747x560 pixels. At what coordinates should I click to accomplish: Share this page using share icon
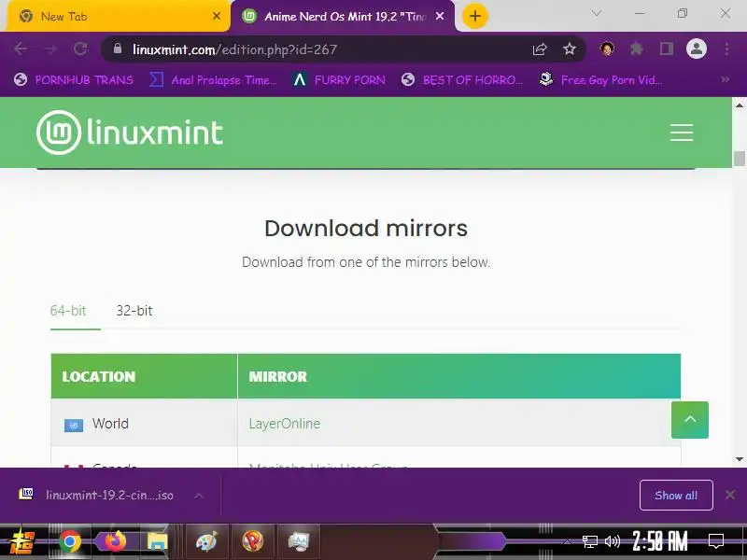pyautogui.click(x=540, y=49)
